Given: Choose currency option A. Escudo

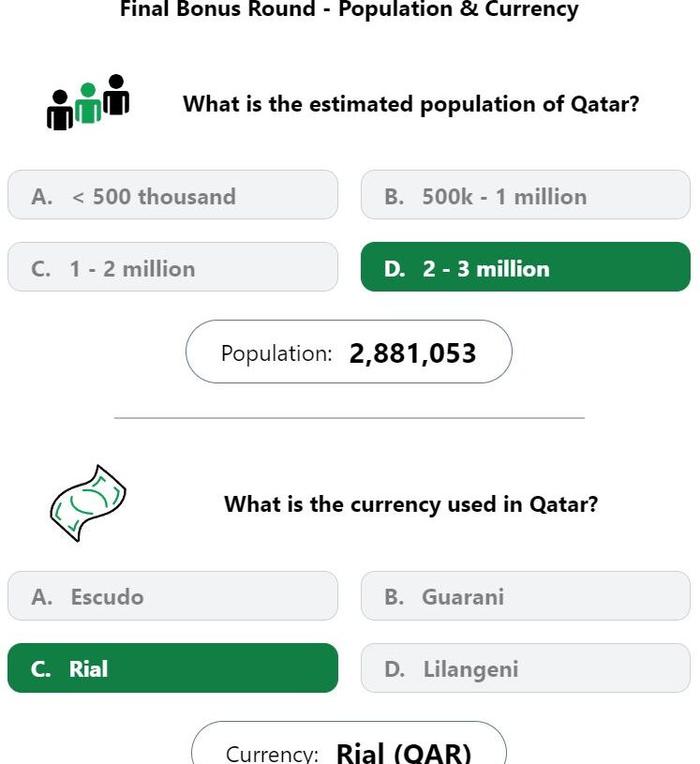Looking at the screenshot, I should 173,596.
